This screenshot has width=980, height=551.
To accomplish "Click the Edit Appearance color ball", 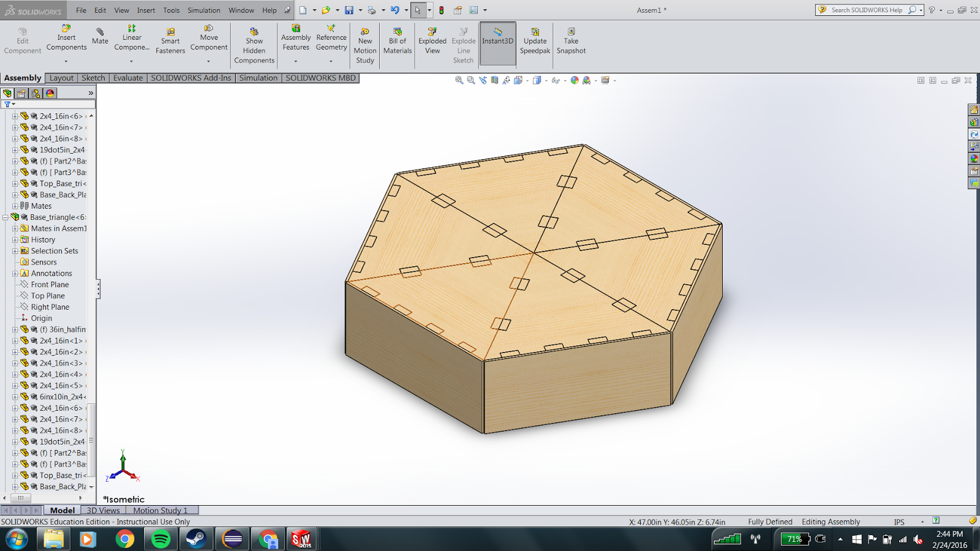I will coord(575,80).
